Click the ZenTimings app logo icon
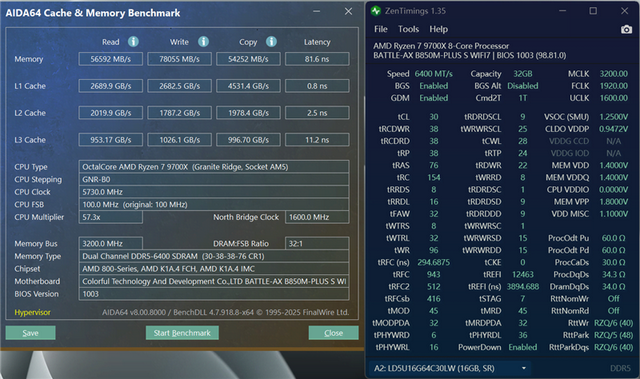The image size is (640, 379). pyautogui.click(x=376, y=11)
